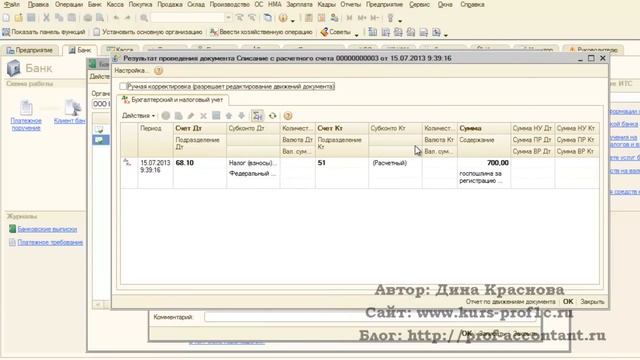This screenshot has width=640, height=360.
Task: Open the Банковские выписки journal link
Action: click(47, 229)
